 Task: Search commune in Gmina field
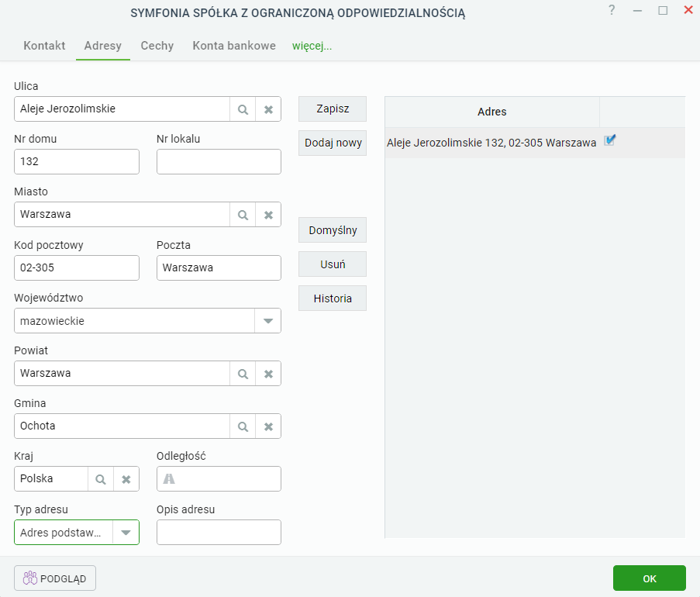point(243,426)
